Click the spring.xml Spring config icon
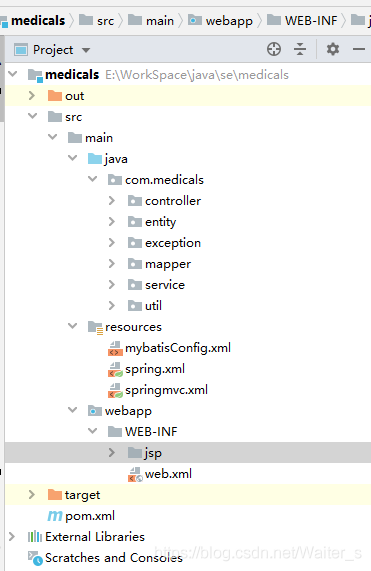Screen dimensions: 371x571 (115, 369)
